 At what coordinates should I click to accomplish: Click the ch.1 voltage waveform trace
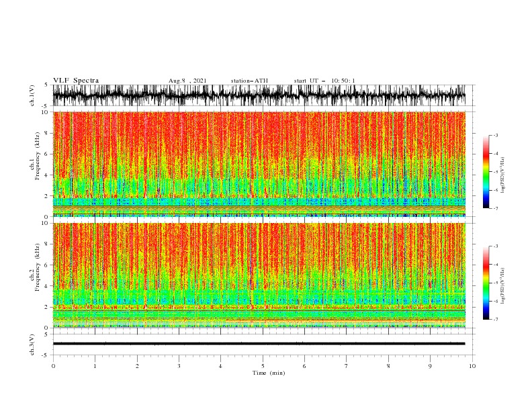coord(259,95)
